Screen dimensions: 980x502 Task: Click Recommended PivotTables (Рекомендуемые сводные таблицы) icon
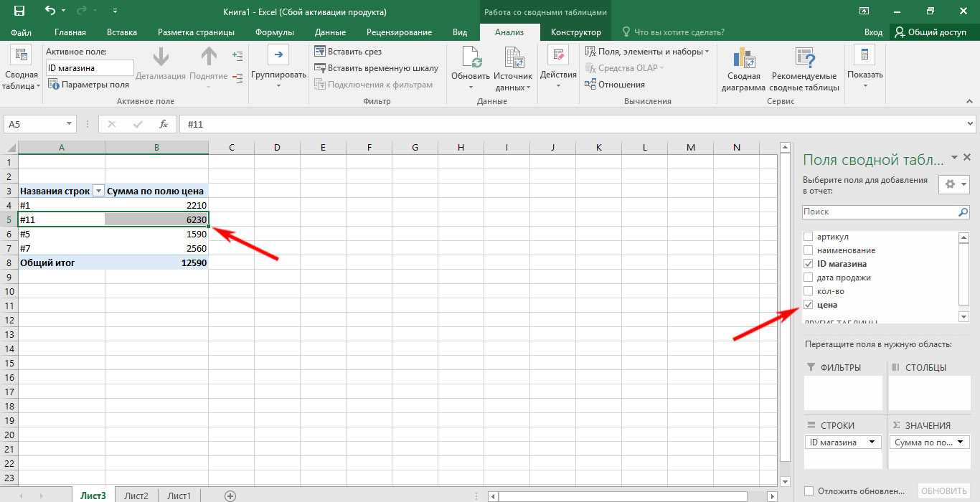[804, 57]
